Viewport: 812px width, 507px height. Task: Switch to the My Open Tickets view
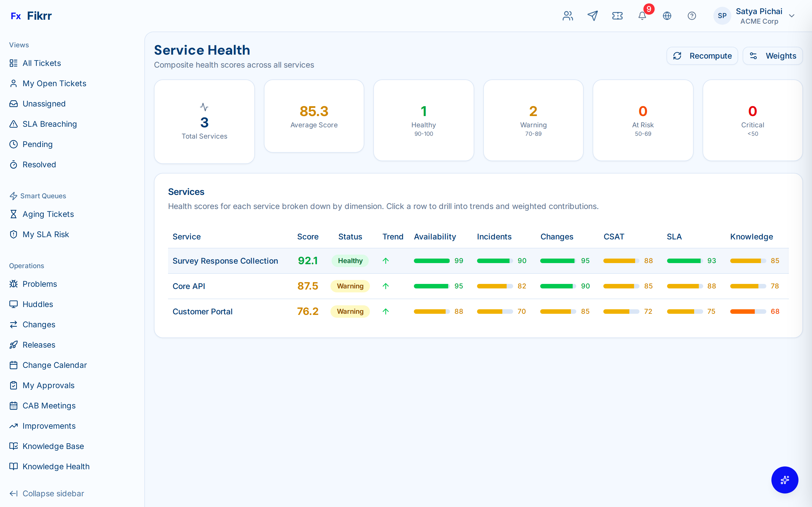pyautogui.click(x=54, y=83)
